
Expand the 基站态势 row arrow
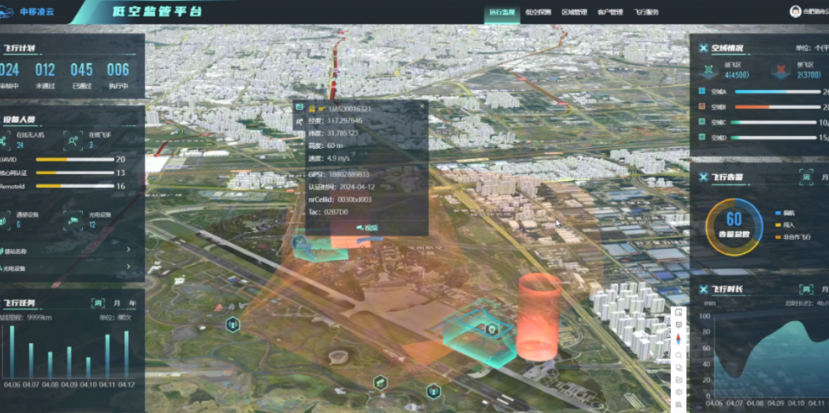click(x=128, y=250)
